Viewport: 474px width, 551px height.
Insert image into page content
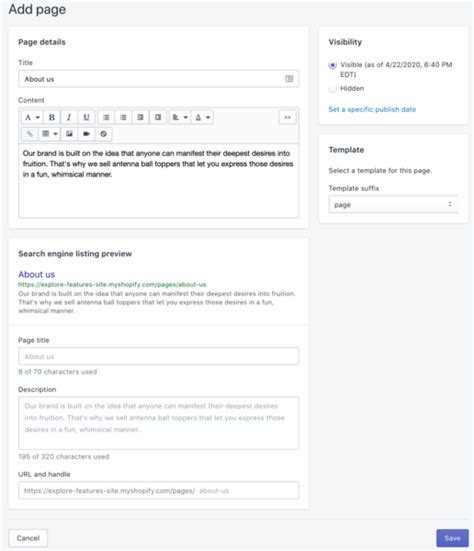[69, 134]
